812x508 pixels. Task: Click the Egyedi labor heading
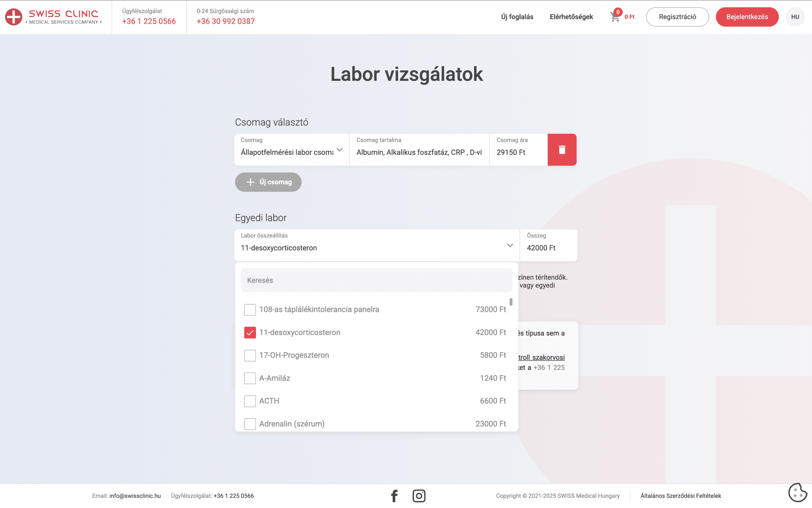pyautogui.click(x=261, y=218)
